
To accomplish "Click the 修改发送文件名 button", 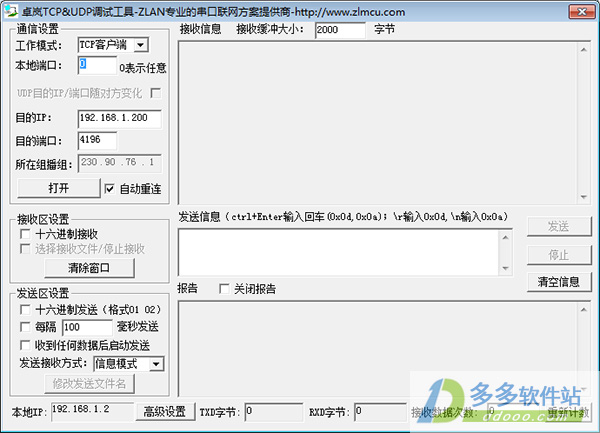I will (89, 384).
